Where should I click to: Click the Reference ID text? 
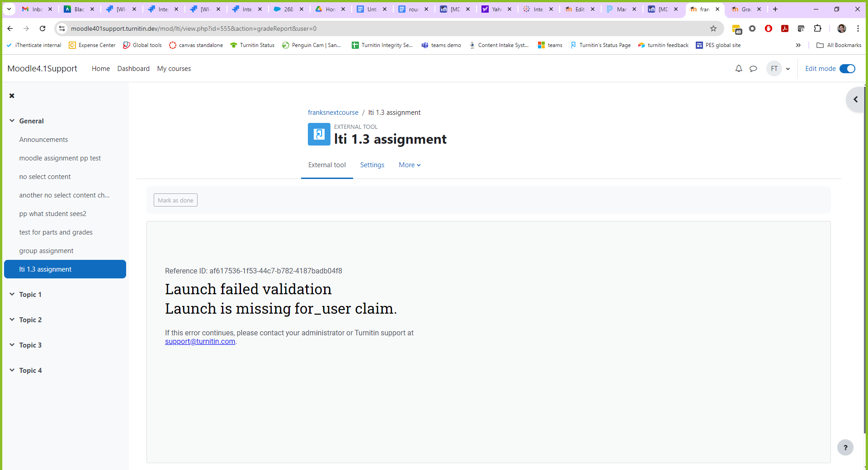pos(253,271)
